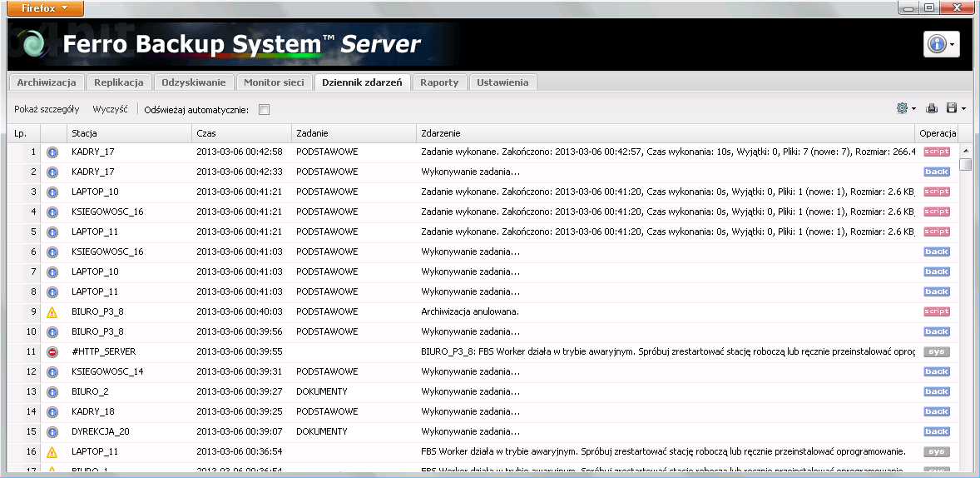980x478 pixels.
Task: Expand the gear settings dropdown arrow
Action: 913,109
